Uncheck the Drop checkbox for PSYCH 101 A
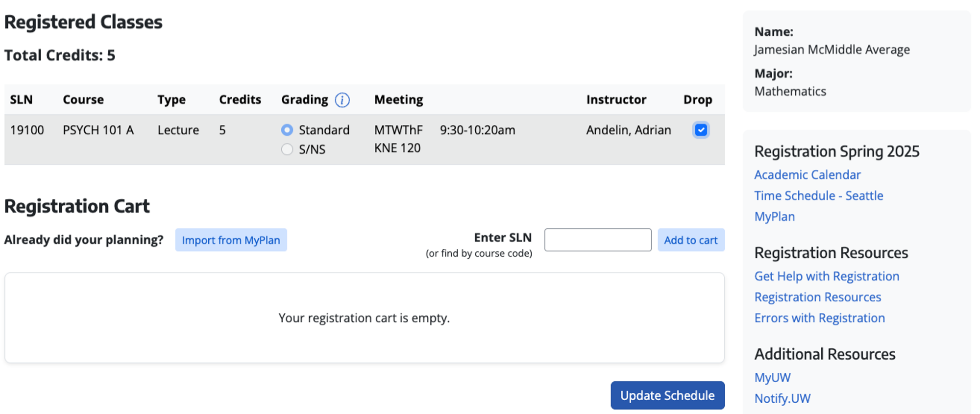This screenshot has width=980, height=414. coord(701,130)
